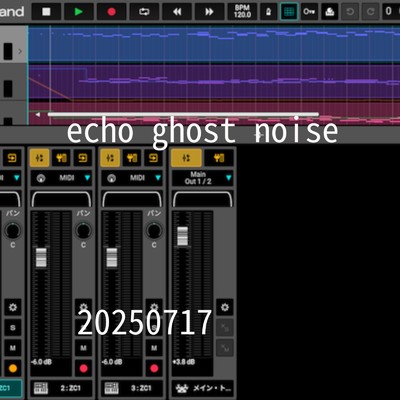Arm channel 3:ZC1 for recording
The image size is (400, 400).
pyautogui.click(x=154, y=368)
